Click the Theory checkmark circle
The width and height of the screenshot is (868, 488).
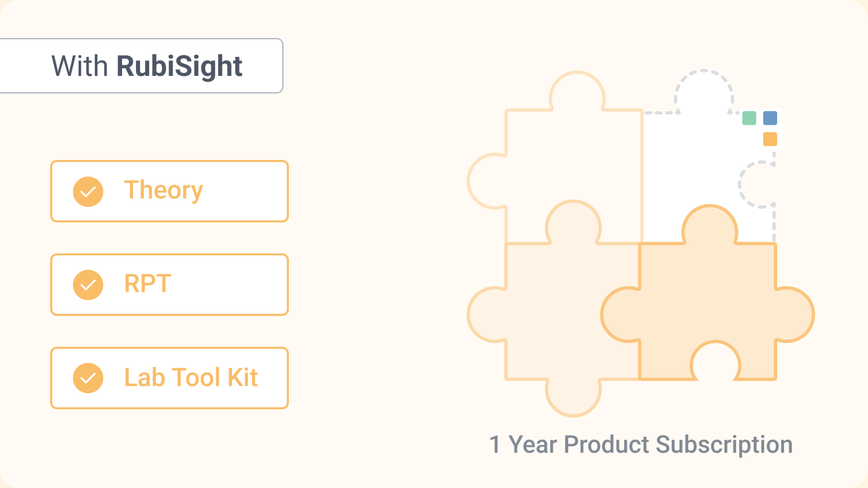point(88,192)
